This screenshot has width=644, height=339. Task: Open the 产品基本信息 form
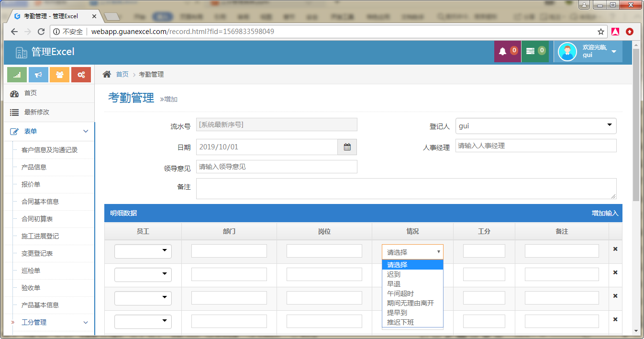[40, 305]
